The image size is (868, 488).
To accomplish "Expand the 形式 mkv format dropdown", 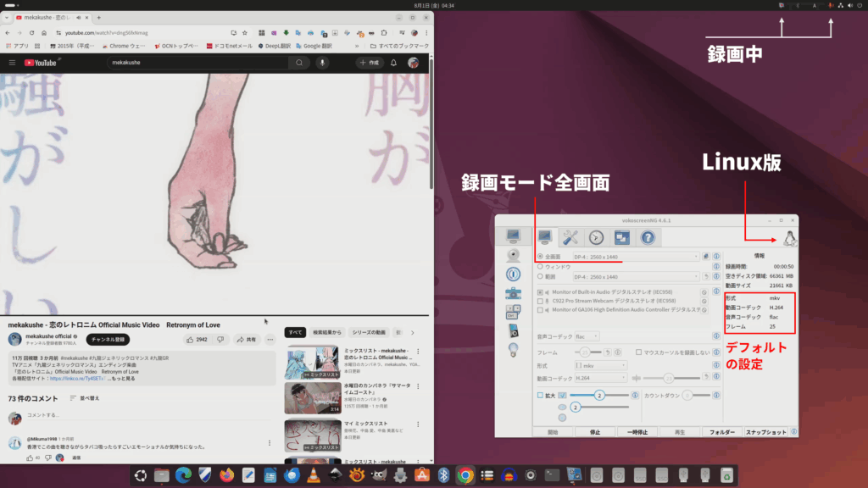I will coord(598,365).
